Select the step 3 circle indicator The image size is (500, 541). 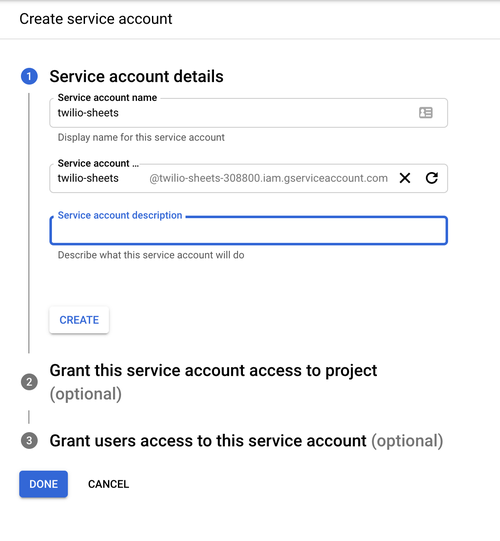[29, 441]
